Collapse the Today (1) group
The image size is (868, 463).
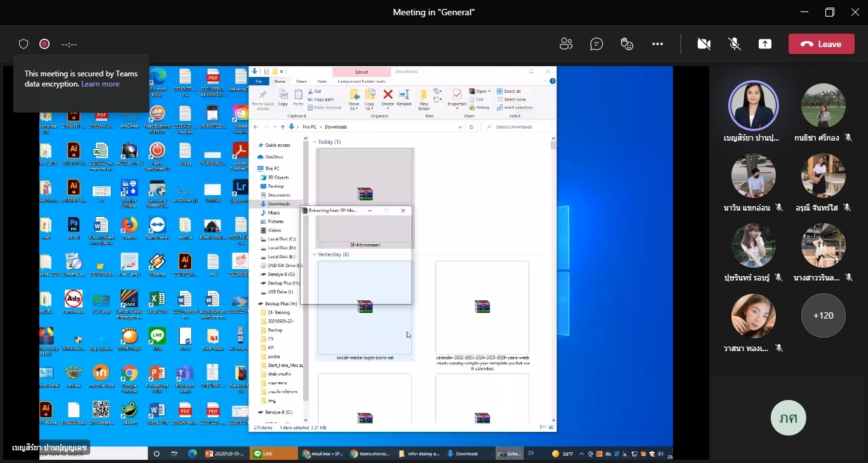tap(314, 142)
